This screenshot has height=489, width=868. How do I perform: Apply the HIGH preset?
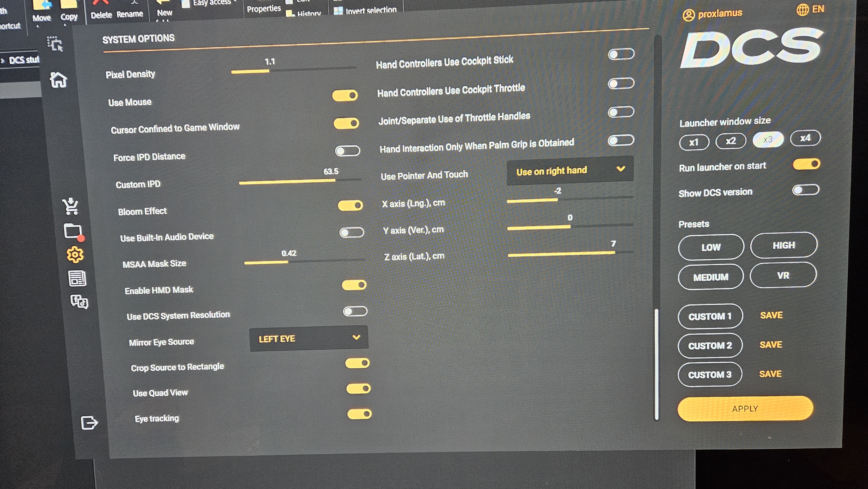[x=784, y=245]
